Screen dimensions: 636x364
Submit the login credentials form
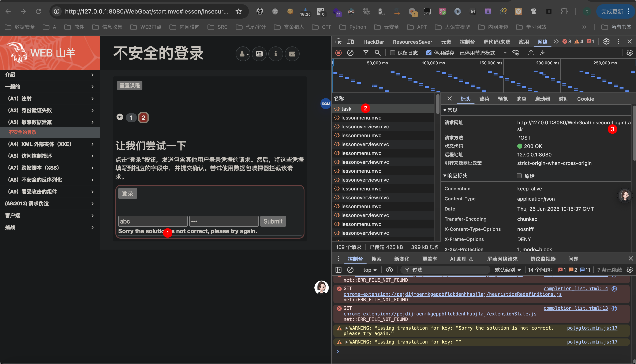coord(273,221)
